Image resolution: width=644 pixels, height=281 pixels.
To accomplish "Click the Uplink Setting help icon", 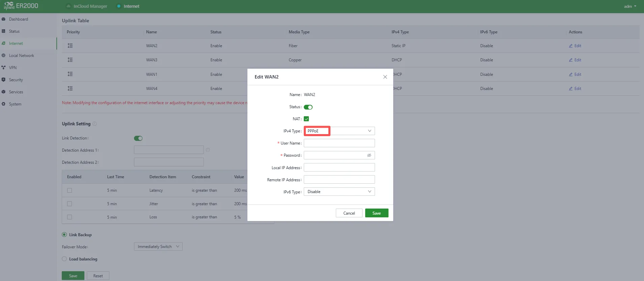I will 95,124.
